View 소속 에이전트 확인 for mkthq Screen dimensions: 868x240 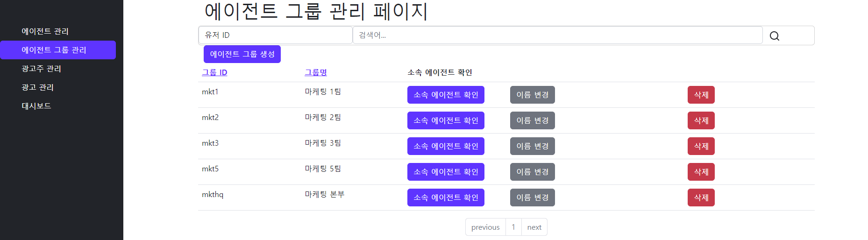tap(445, 198)
